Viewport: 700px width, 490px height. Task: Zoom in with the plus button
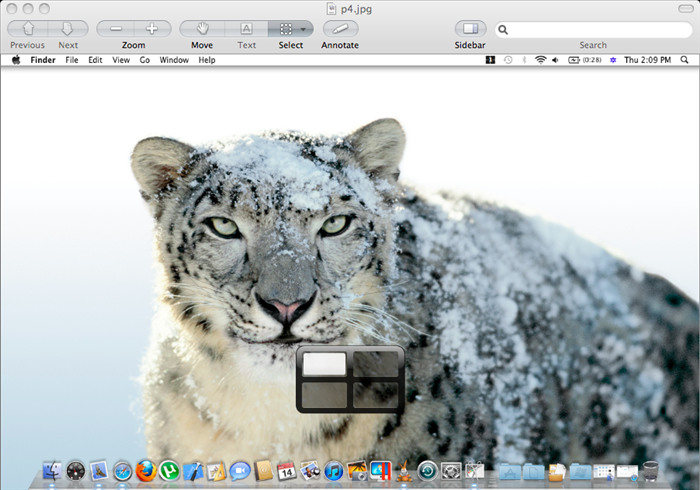pos(152,29)
